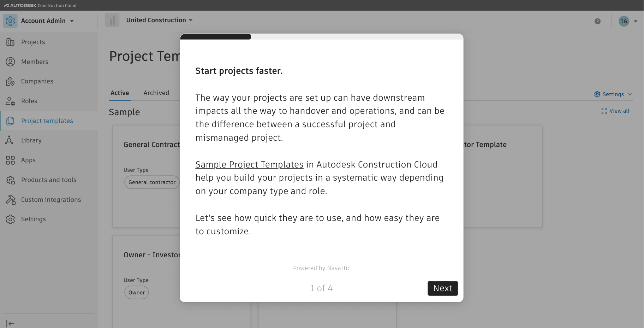
Task: Open Members in the sidebar
Action: click(49, 62)
